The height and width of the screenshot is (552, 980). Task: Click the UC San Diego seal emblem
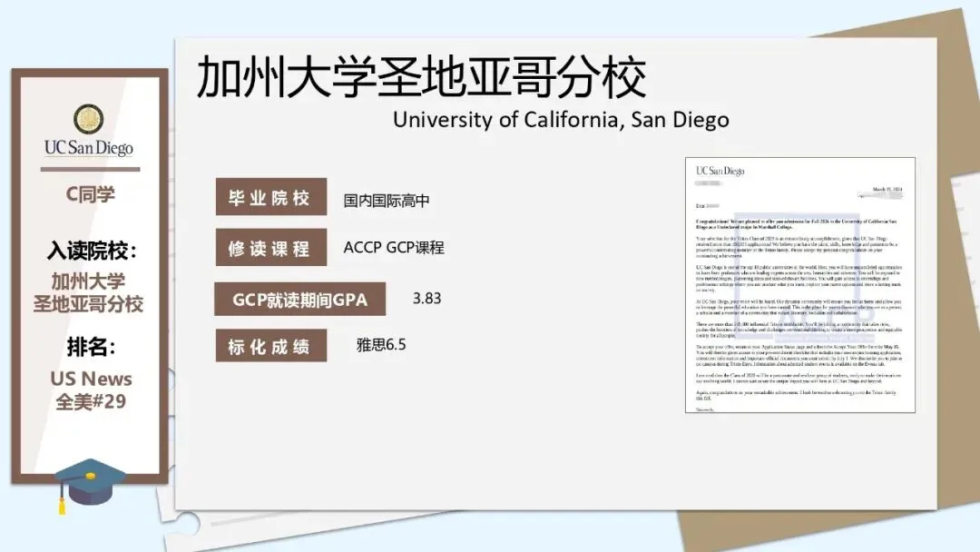89,120
